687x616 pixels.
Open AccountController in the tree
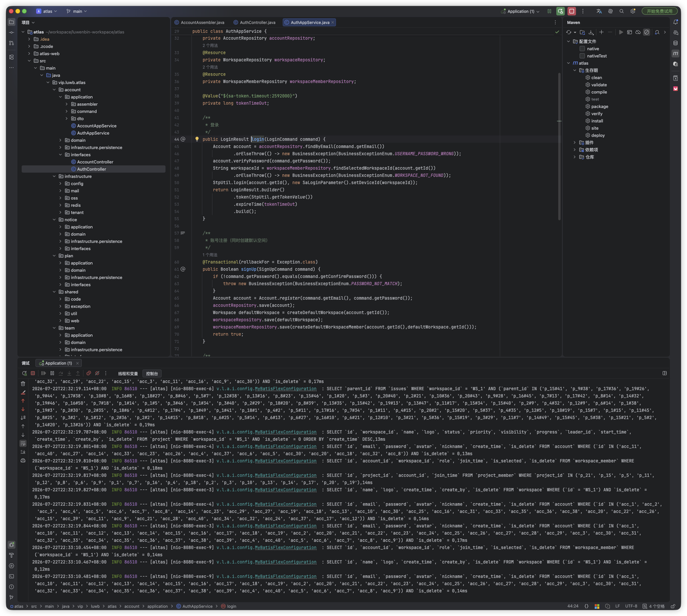[x=95, y=162]
